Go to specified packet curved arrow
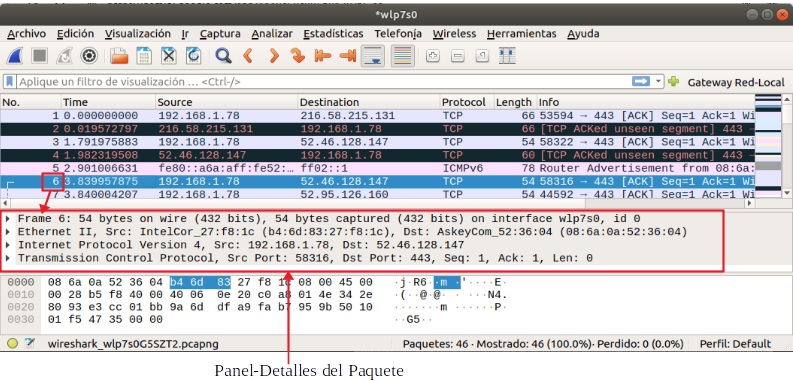The height and width of the screenshot is (381, 793). (298, 56)
